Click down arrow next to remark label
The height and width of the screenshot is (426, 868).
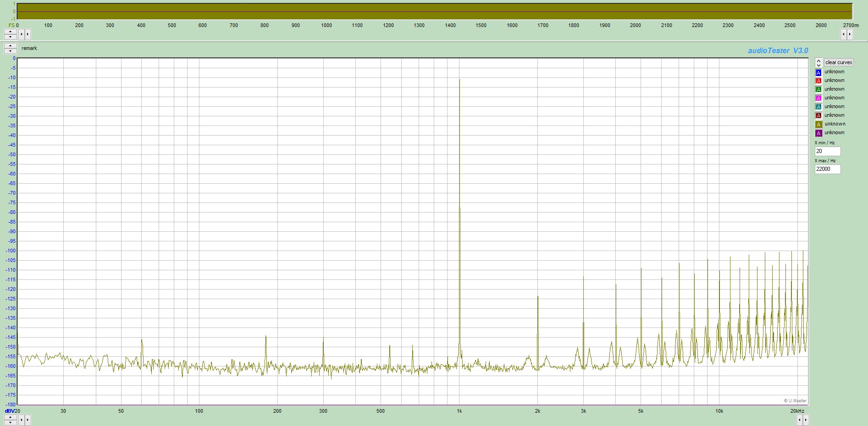tap(10, 50)
